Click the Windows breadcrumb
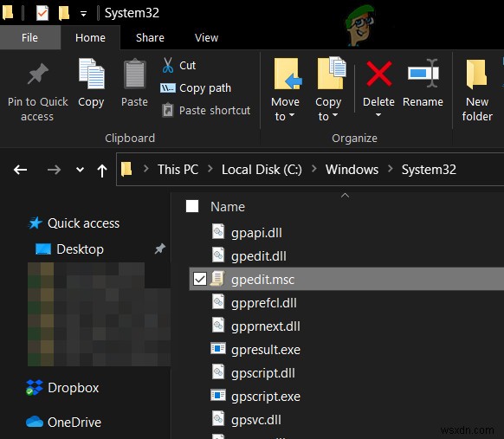 click(352, 170)
